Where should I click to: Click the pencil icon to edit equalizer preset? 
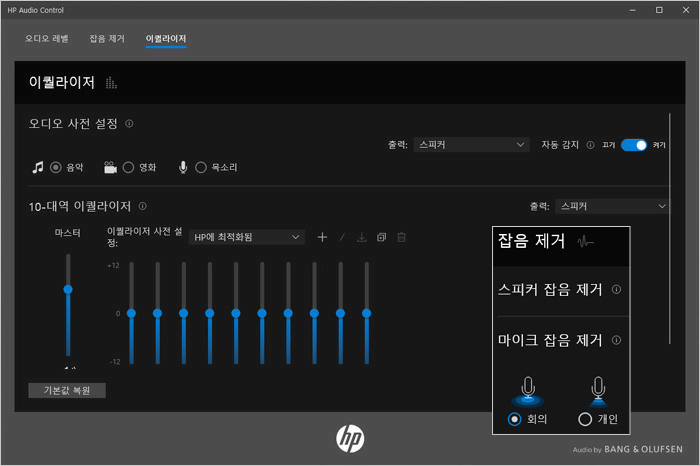pyautogui.click(x=342, y=237)
